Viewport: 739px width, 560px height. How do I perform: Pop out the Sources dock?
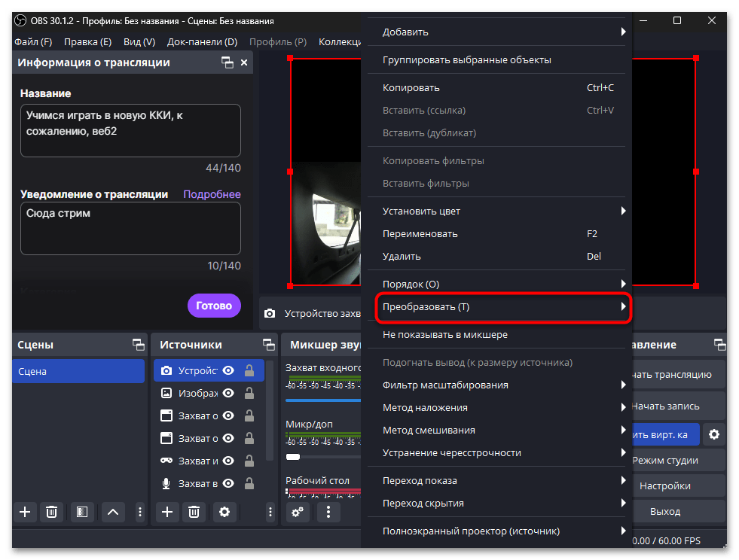269,345
